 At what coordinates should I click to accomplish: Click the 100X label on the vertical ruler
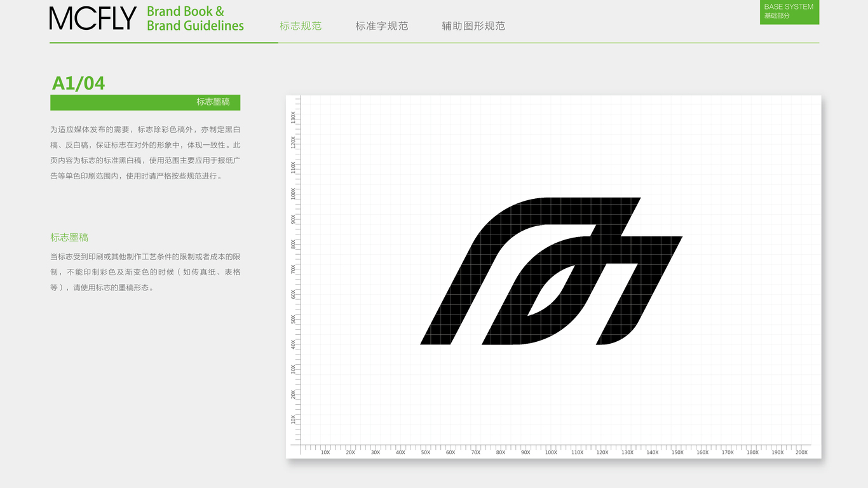(293, 194)
